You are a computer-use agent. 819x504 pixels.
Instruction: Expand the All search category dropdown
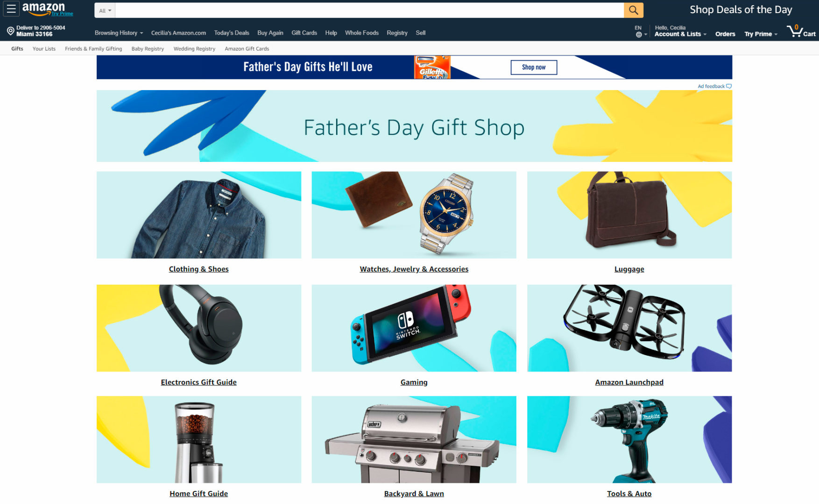[105, 10]
